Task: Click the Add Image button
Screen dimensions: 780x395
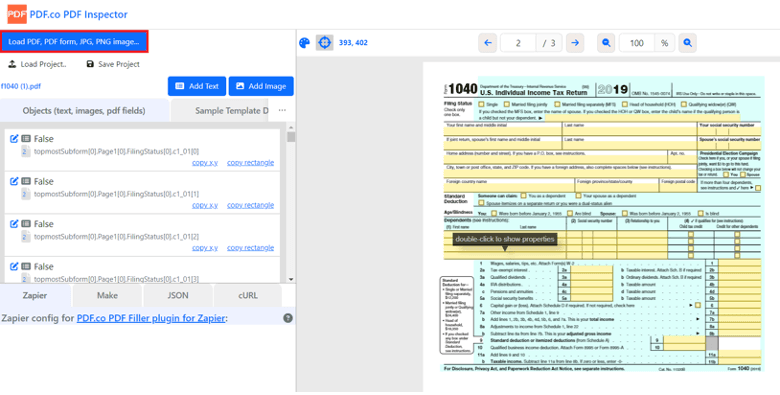Action: click(261, 86)
